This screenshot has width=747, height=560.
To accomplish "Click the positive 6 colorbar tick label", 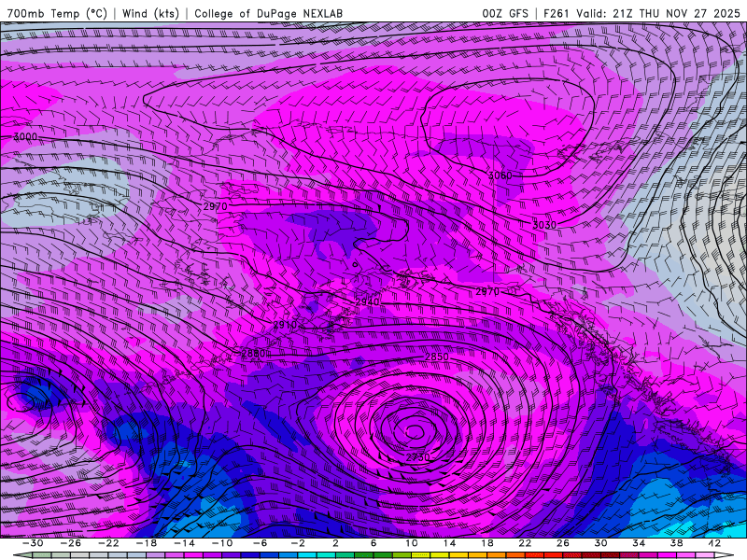I will (373, 543).
